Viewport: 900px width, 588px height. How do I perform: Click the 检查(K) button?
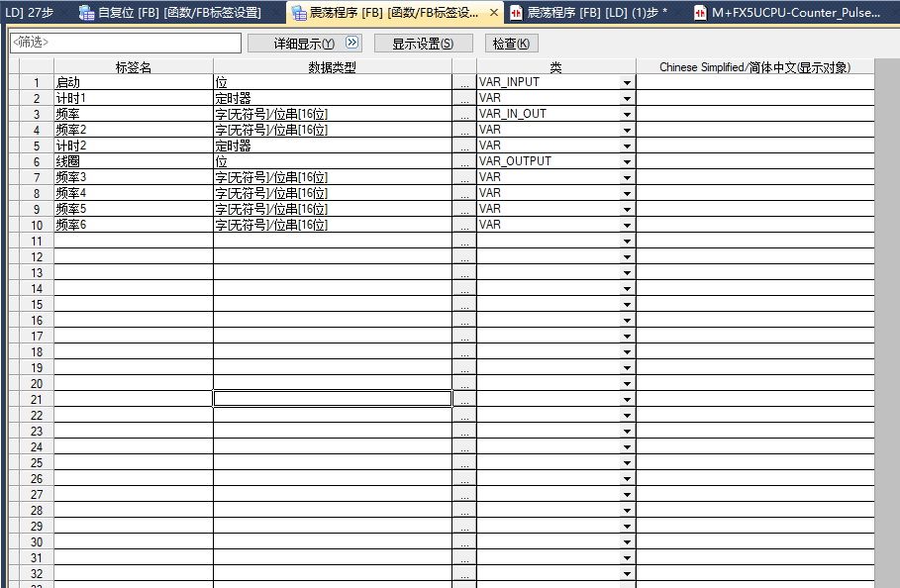pos(511,44)
